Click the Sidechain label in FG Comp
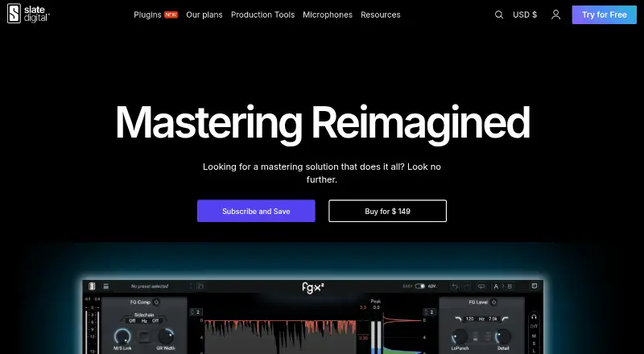This screenshot has width=644, height=354. [144, 315]
